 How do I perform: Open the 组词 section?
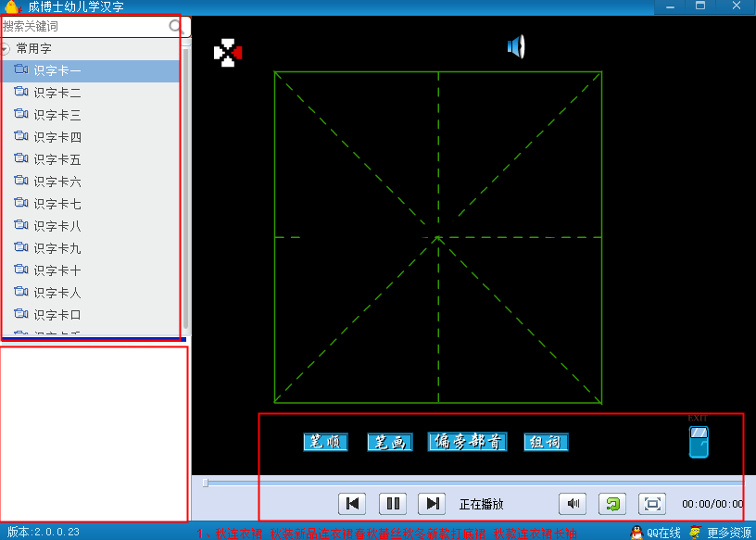click(546, 442)
